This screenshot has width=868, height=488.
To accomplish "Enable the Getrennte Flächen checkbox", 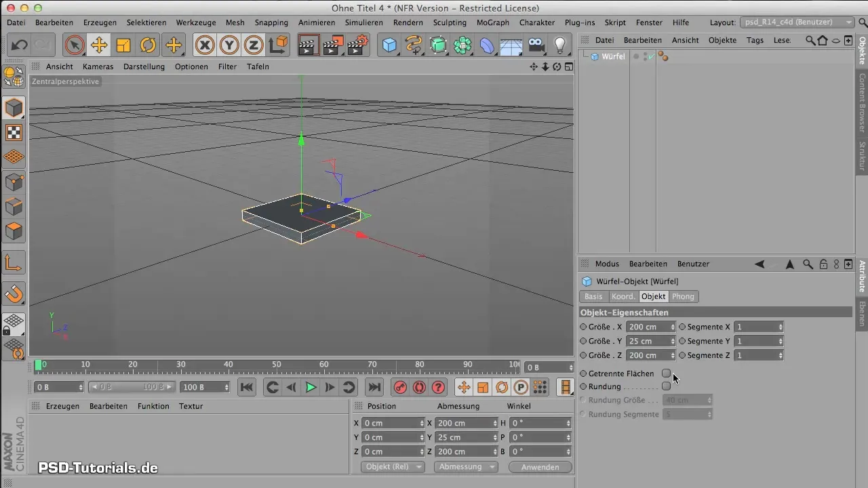I will tap(666, 373).
